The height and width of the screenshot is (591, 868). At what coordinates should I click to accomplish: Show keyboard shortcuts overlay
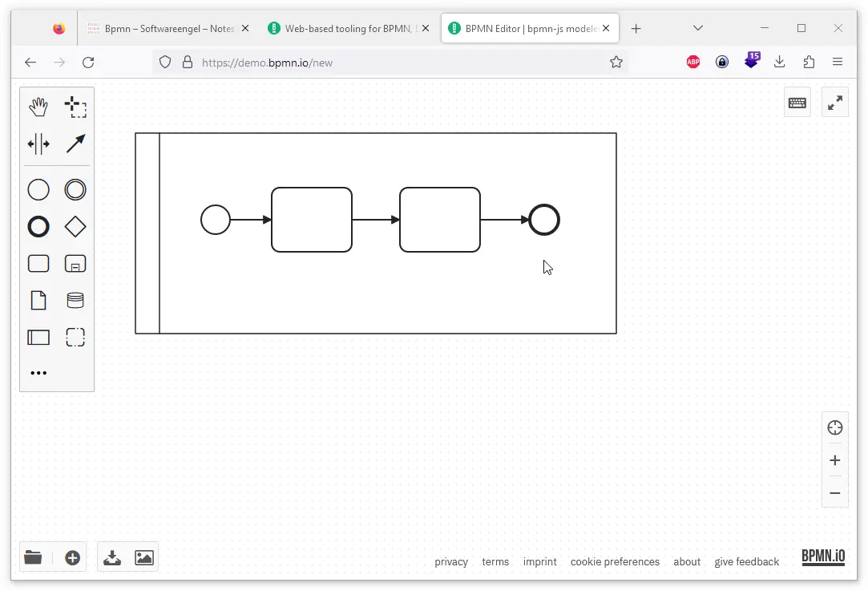(797, 103)
